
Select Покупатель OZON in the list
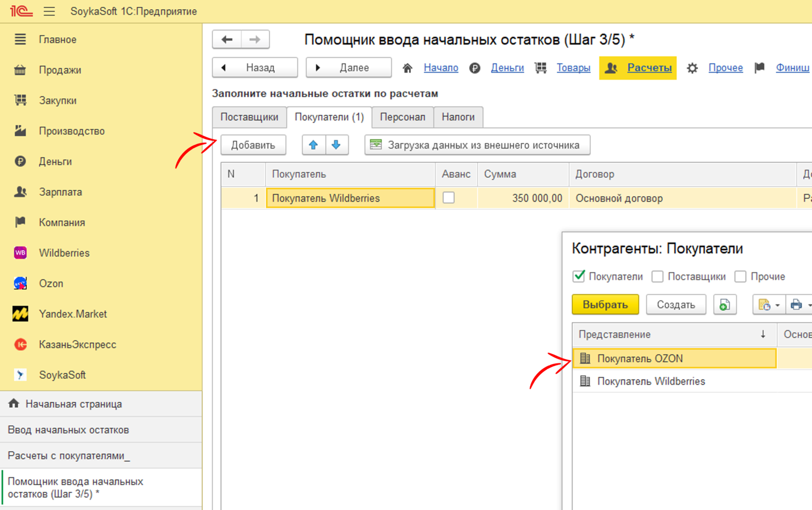tap(674, 359)
